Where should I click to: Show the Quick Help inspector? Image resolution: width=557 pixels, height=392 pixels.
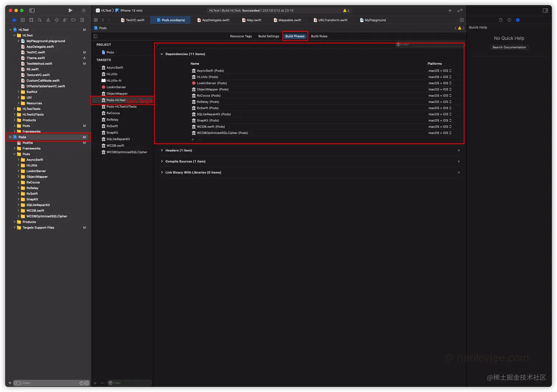tap(518, 20)
